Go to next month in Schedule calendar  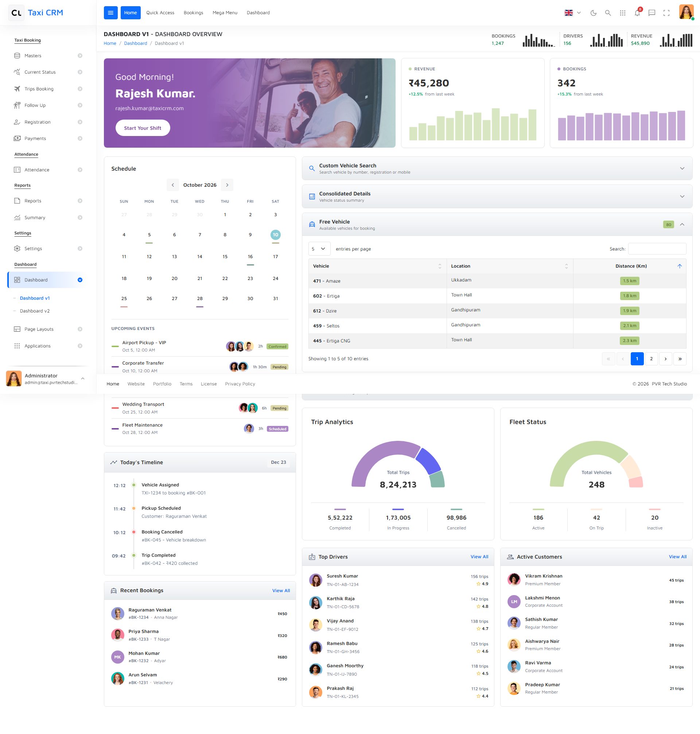pos(227,185)
